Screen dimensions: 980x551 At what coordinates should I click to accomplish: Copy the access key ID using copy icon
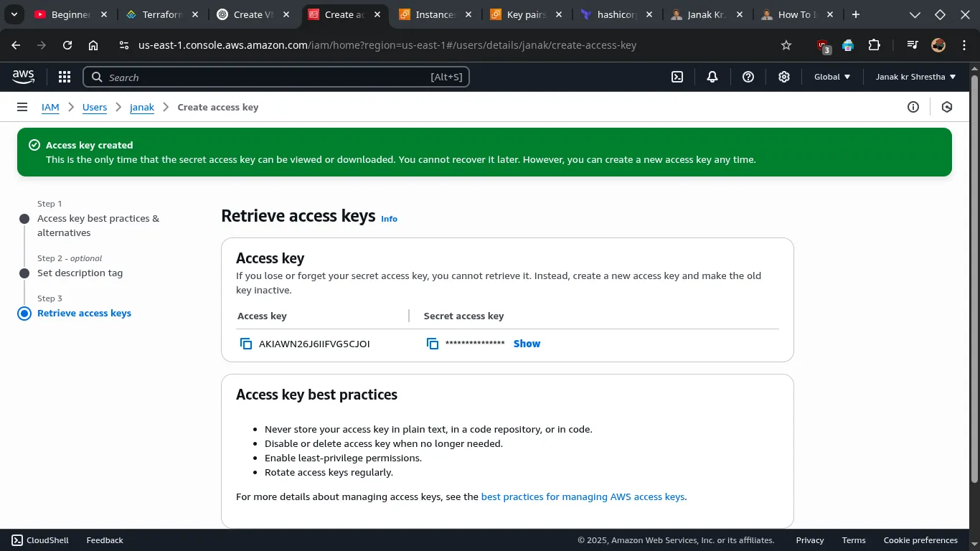245,343
